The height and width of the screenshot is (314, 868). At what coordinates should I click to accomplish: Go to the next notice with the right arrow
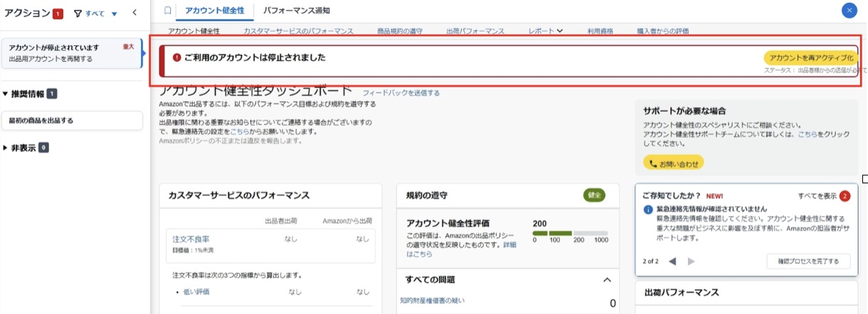click(x=692, y=261)
